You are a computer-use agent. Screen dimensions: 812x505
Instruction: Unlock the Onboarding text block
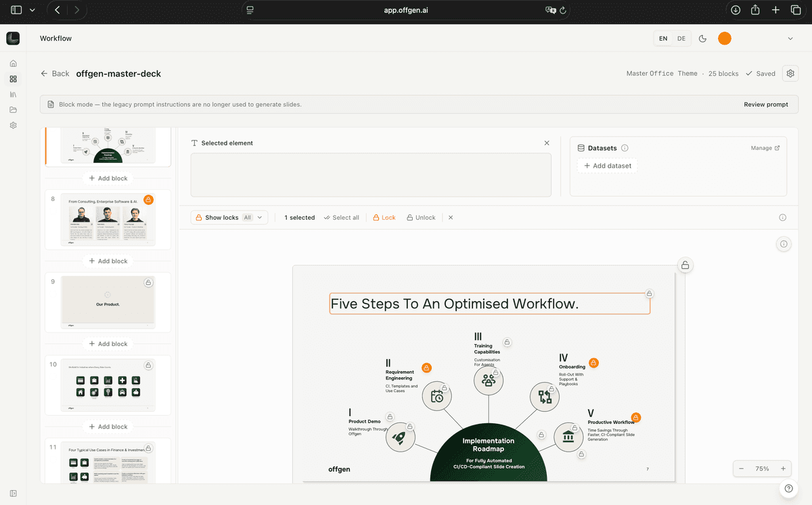(593, 363)
